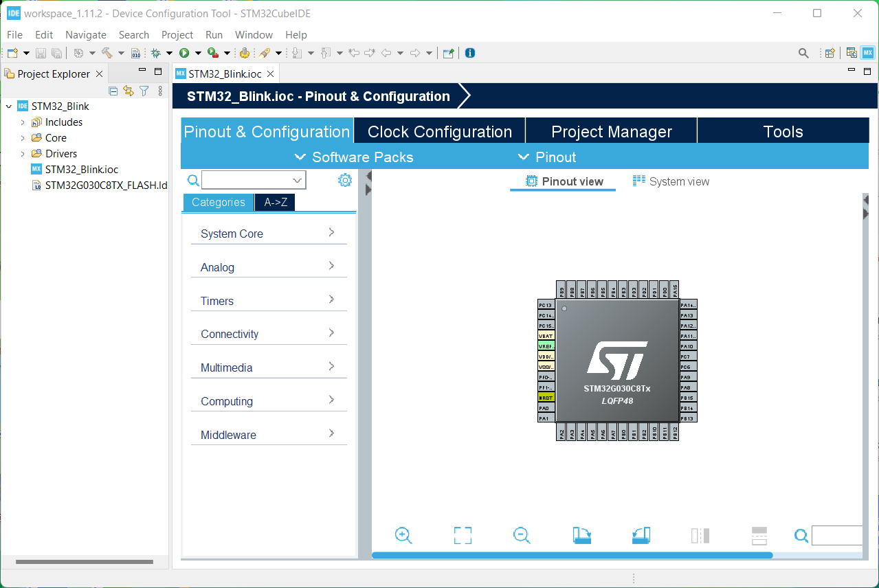This screenshot has height=588, width=879.
Task: Click Link with Editor icon
Action: 129,91
